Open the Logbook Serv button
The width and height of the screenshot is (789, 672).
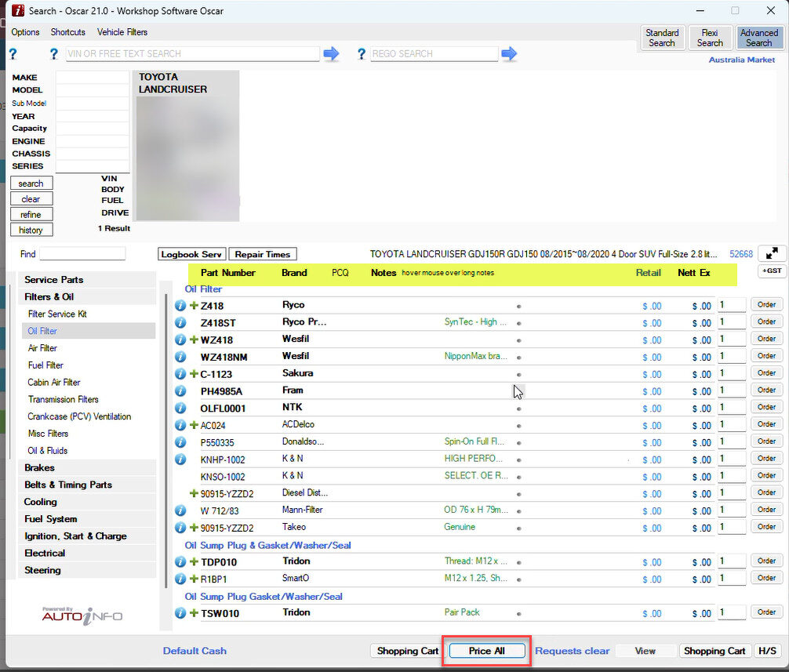(191, 254)
